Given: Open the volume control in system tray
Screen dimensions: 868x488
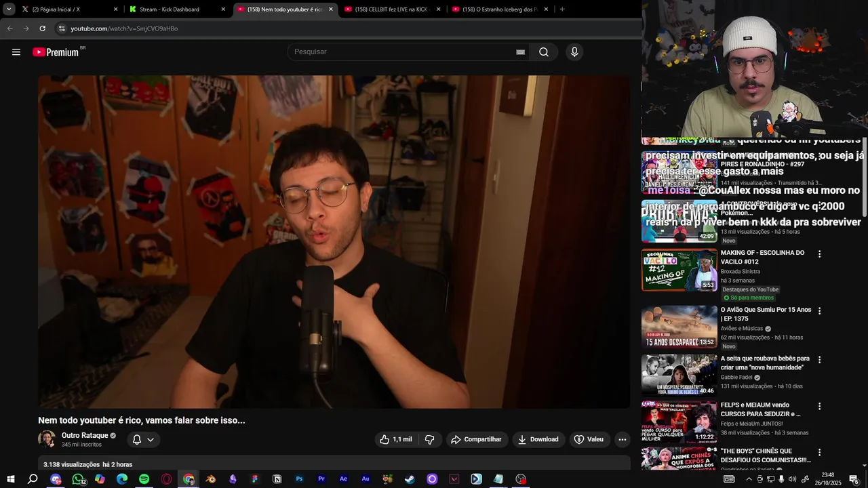Looking at the screenshot, I should [x=792, y=479].
